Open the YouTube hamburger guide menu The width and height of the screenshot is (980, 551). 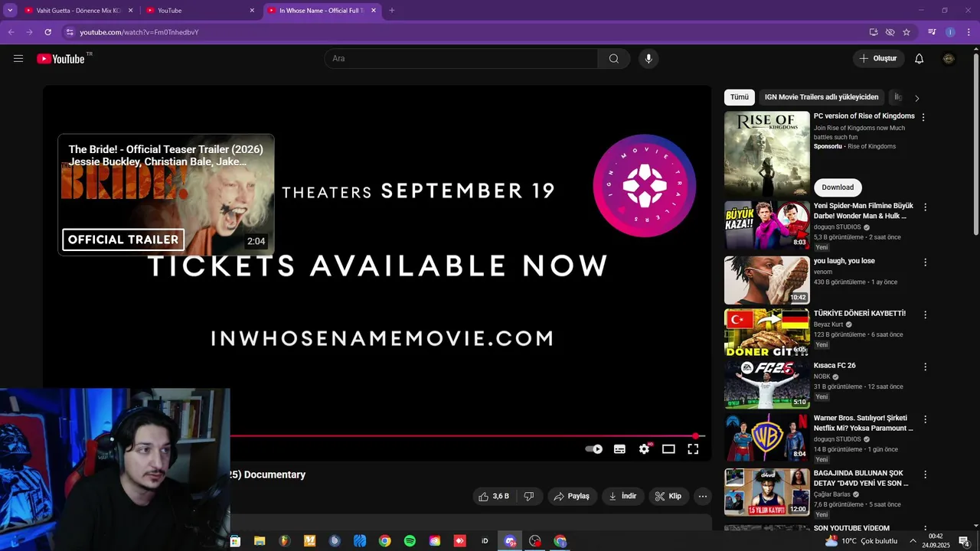(x=18, y=59)
